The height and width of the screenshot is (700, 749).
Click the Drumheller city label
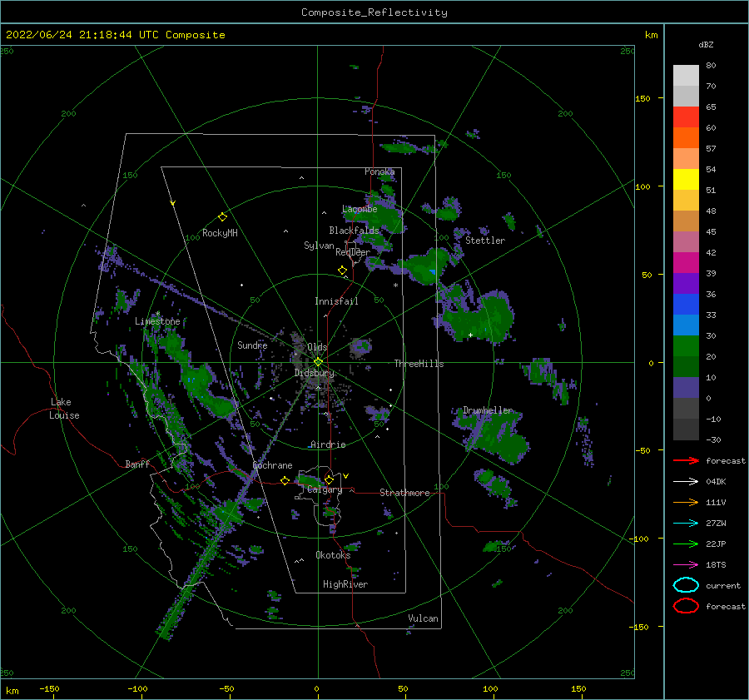[x=488, y=410]
